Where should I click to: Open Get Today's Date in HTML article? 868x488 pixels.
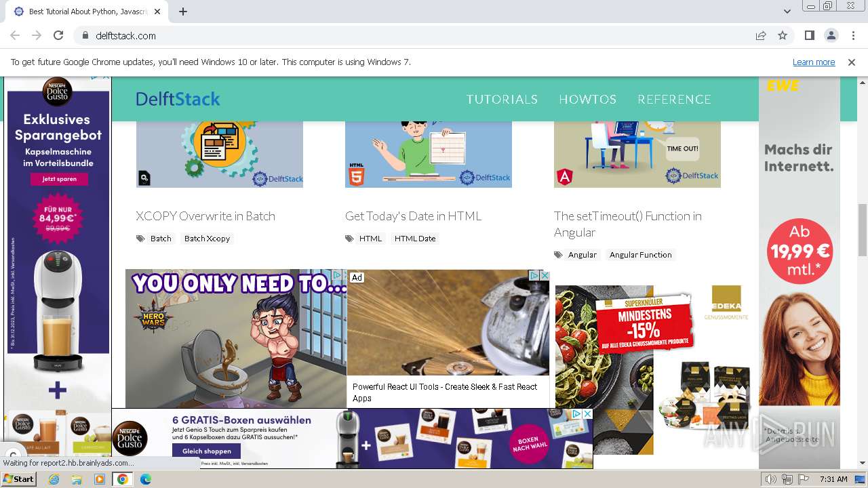pos(413,216)
